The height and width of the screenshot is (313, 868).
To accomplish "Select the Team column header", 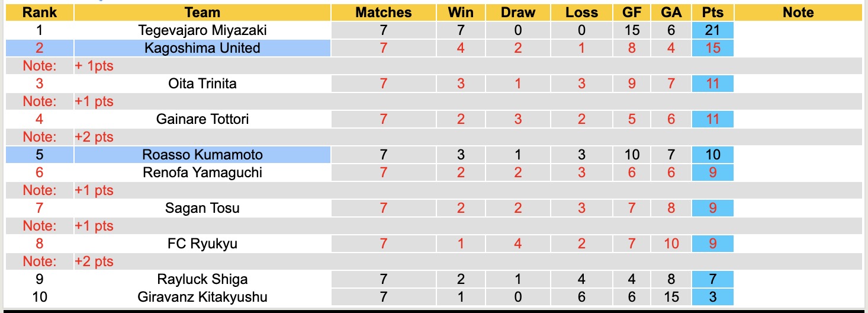I will (x=202, y=12).
